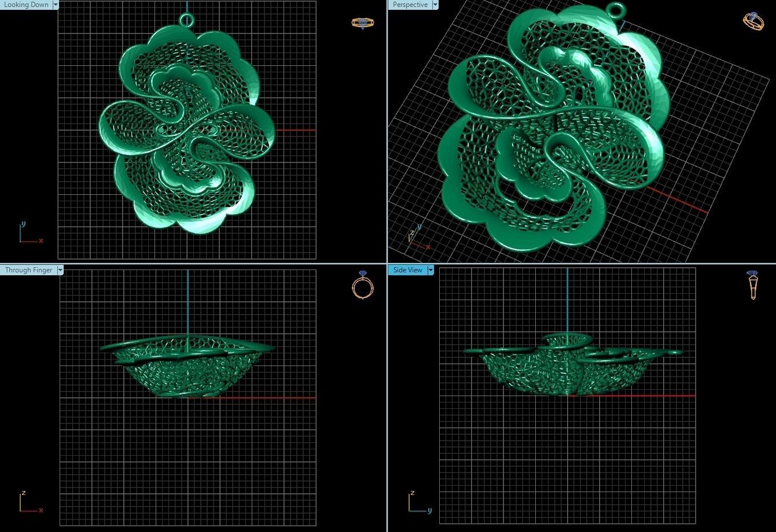Select the pendant bail loop in Perspective view

(x=615, y=9)
